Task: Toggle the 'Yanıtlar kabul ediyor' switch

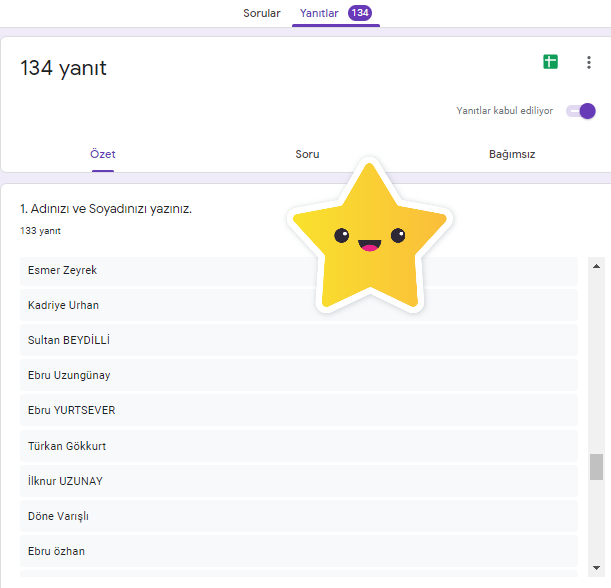Action: pos(580,111)
